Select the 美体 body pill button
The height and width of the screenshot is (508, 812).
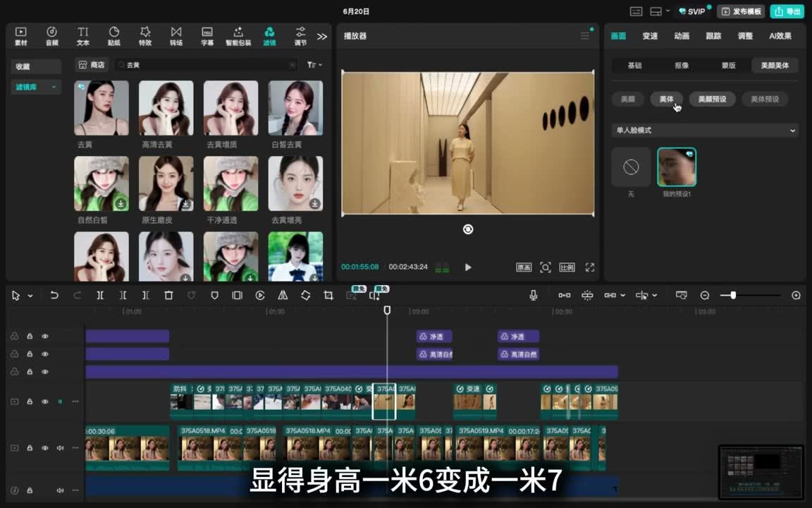tap(667, 99)
